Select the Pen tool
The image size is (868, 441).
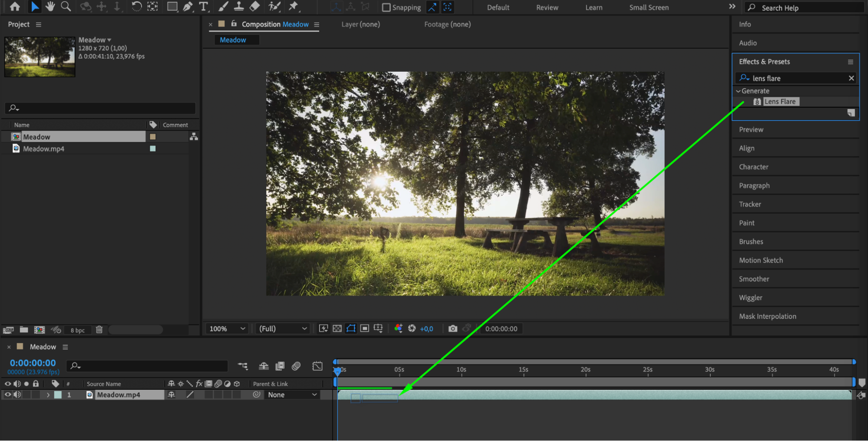click(188, 7)
